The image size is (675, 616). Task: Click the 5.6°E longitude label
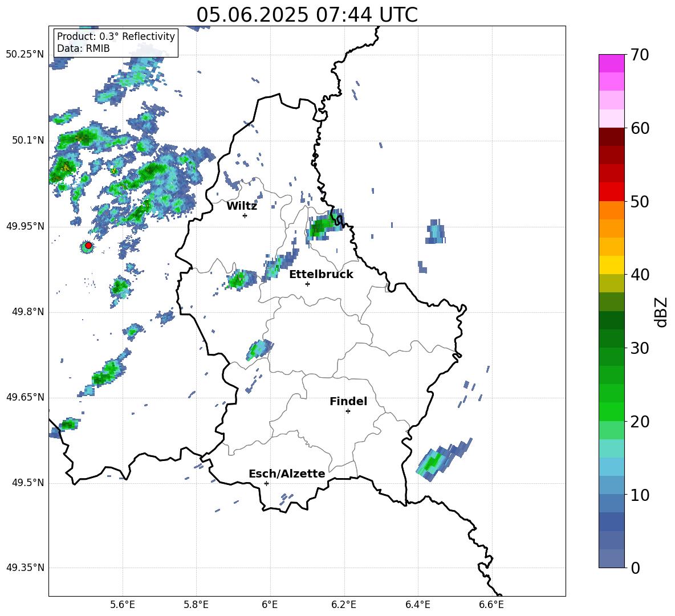tap(123, 605)
